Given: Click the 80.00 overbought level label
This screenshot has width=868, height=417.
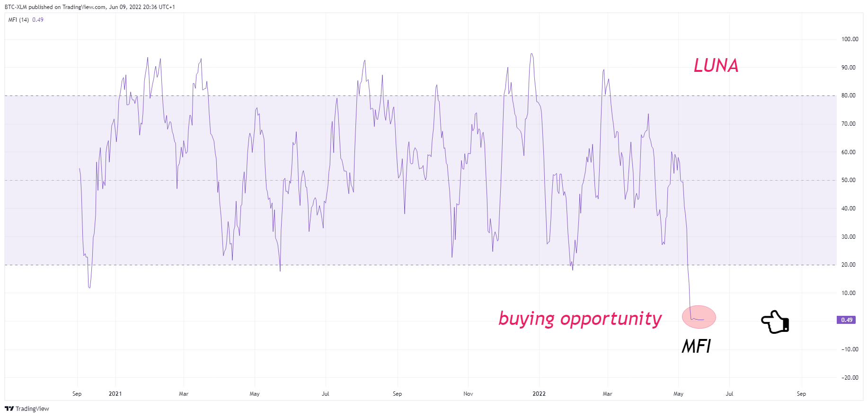Looking at the screenshot, I should [848, 96].
